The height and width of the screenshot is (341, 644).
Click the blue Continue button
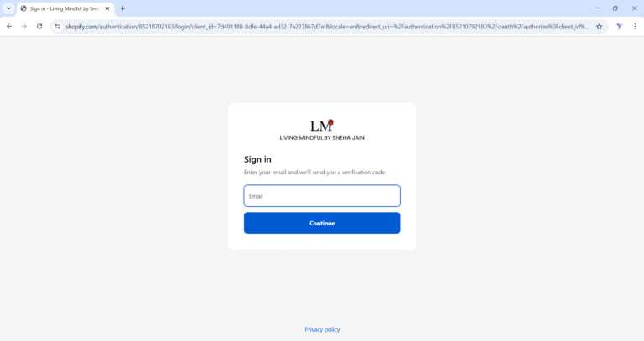(322, 223)
